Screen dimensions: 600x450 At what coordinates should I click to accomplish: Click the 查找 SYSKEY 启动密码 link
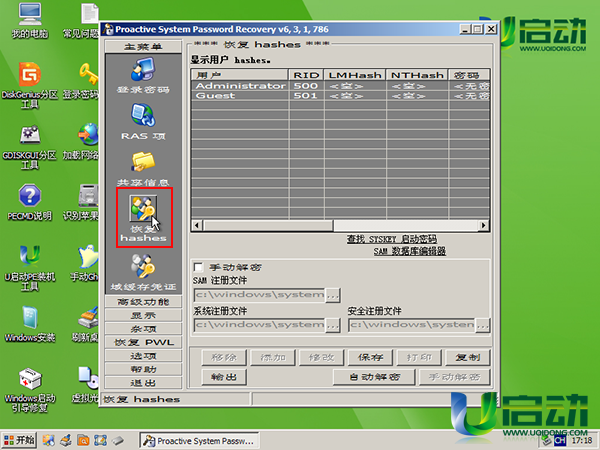391,239
